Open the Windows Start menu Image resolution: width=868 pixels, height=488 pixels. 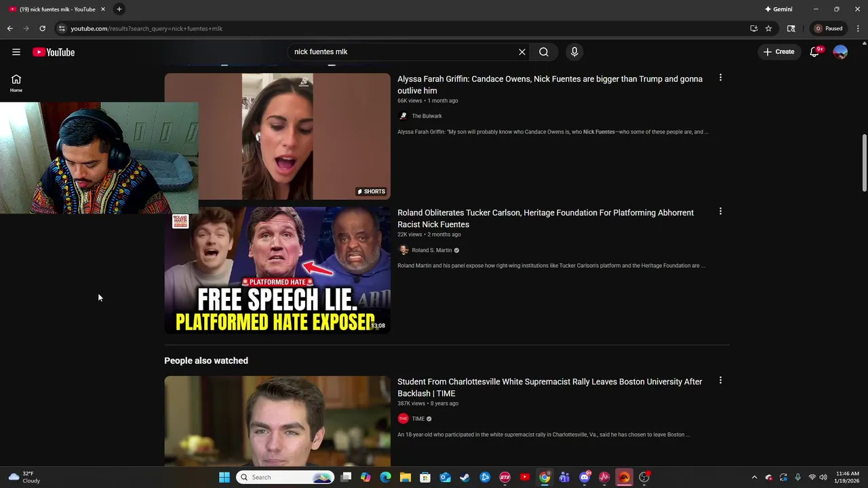coord(224,477)
